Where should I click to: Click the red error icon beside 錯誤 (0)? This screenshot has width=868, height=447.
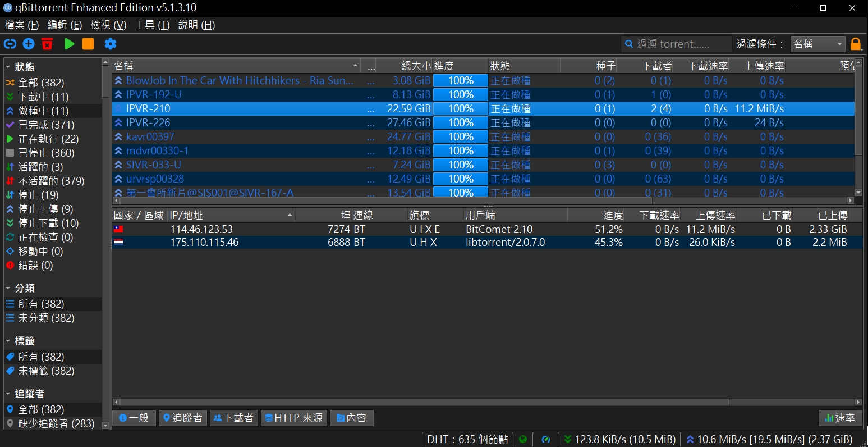pos(10,265)
